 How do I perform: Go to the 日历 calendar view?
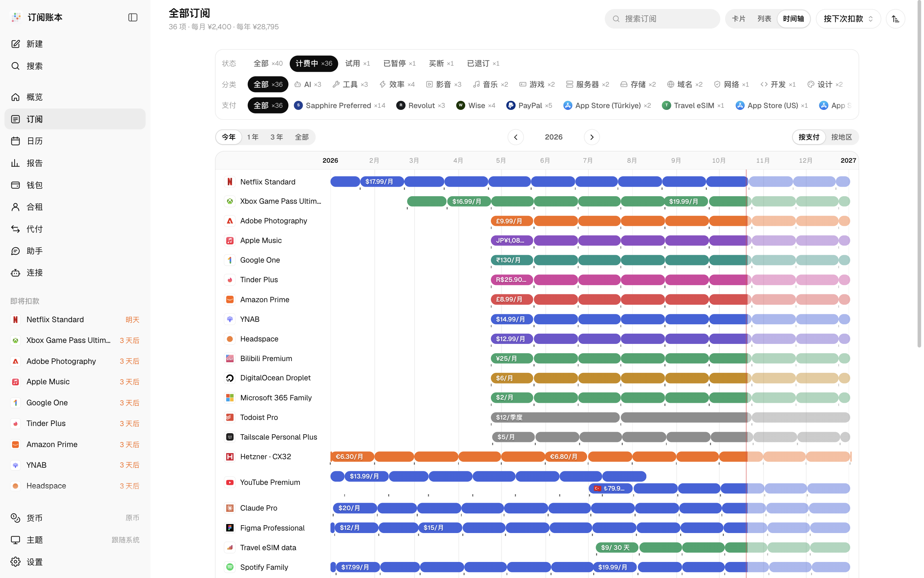75,141
